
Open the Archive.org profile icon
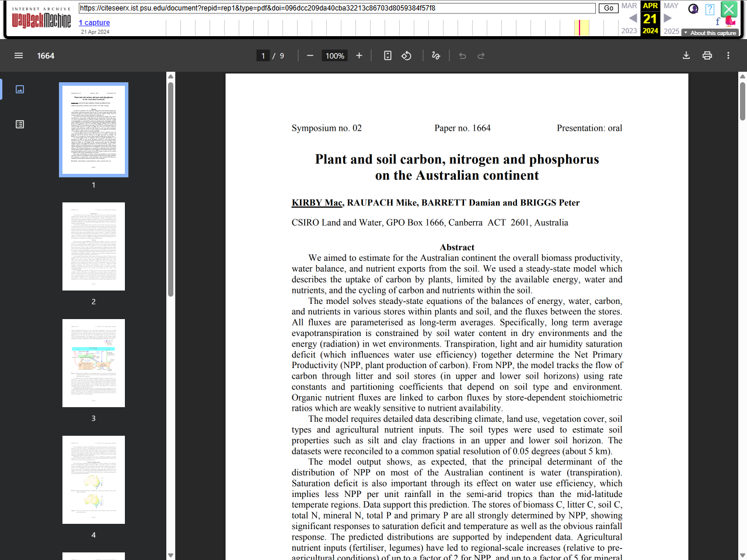tap(693, 9)
